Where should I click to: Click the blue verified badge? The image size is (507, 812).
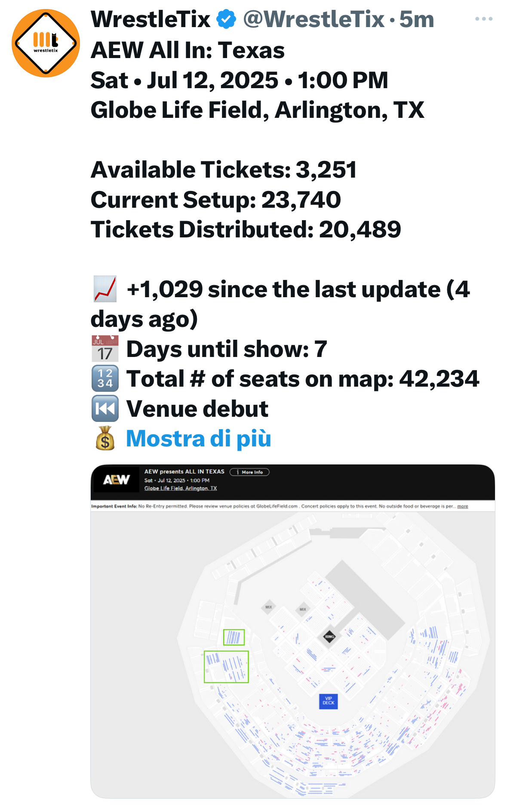coord(227,19)
